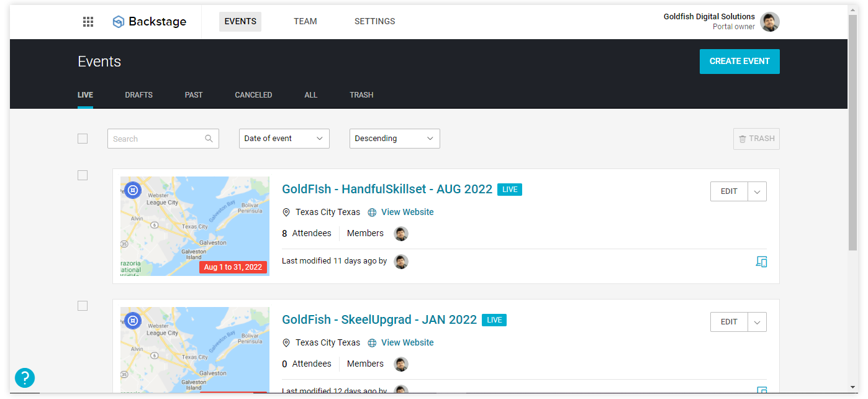Switch to the DRAFTS tab
The image size is (868, 399).
coord(139,95)
